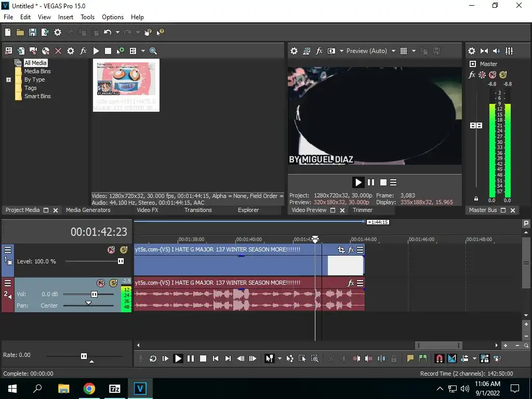532x399 pixels.
Task: Toggle Split Screen View in preview toolbar
Action: 331,51
